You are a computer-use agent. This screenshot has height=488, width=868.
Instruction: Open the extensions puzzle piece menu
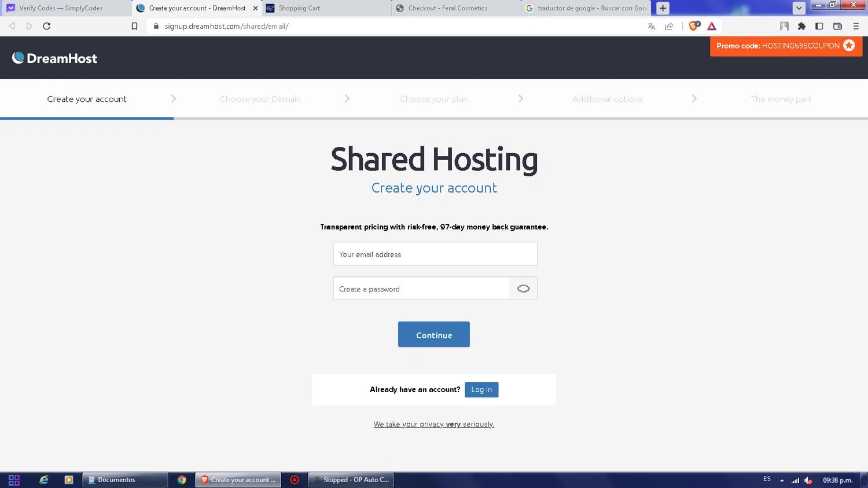coord(801,26)
